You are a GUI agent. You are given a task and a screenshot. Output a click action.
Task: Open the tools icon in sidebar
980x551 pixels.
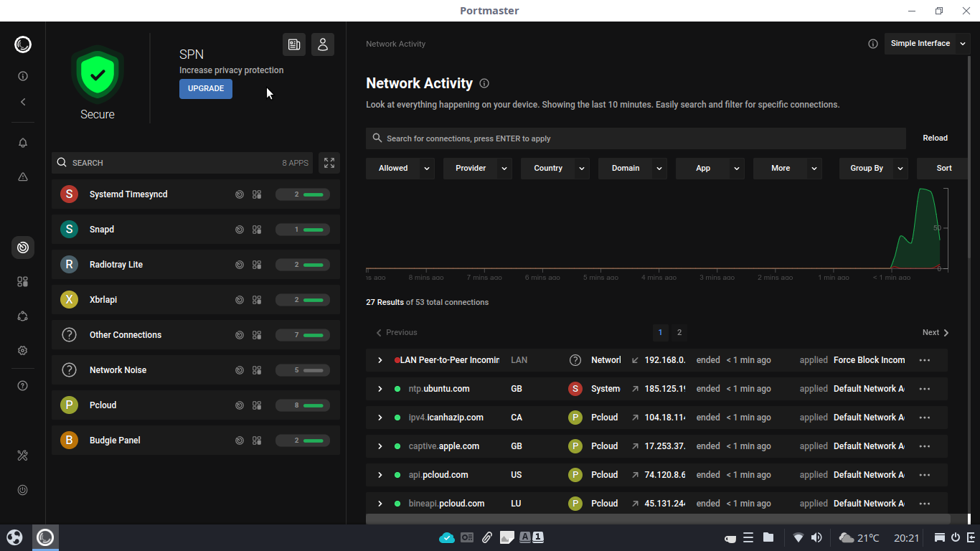pos(23,456)
